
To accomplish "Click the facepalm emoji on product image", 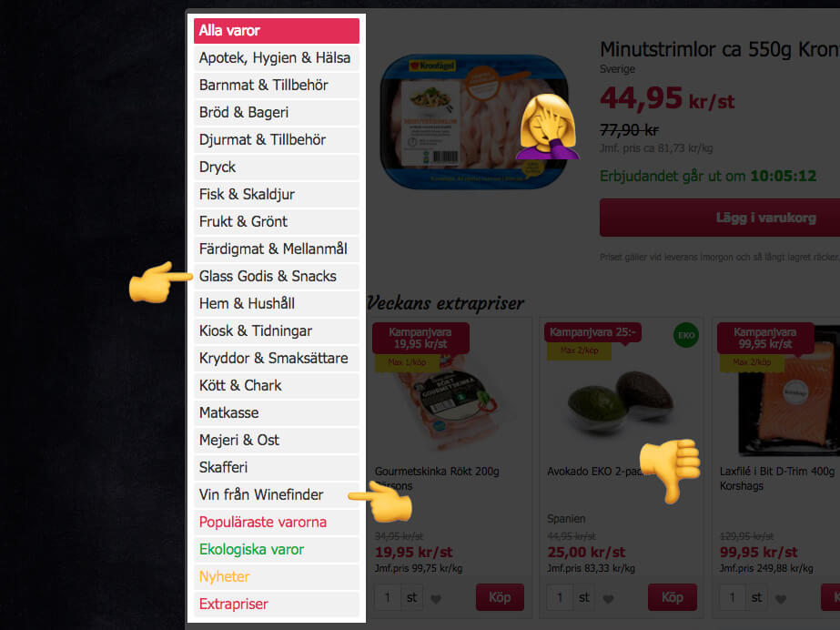I will tap(547, 127).
